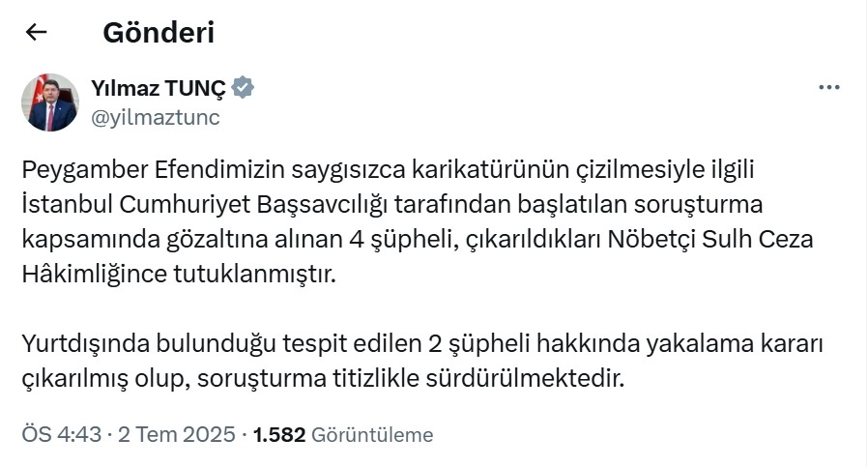The image size is (868, 467).
Task: Open the three-dot more options menu
Action: tap(828, 88)
